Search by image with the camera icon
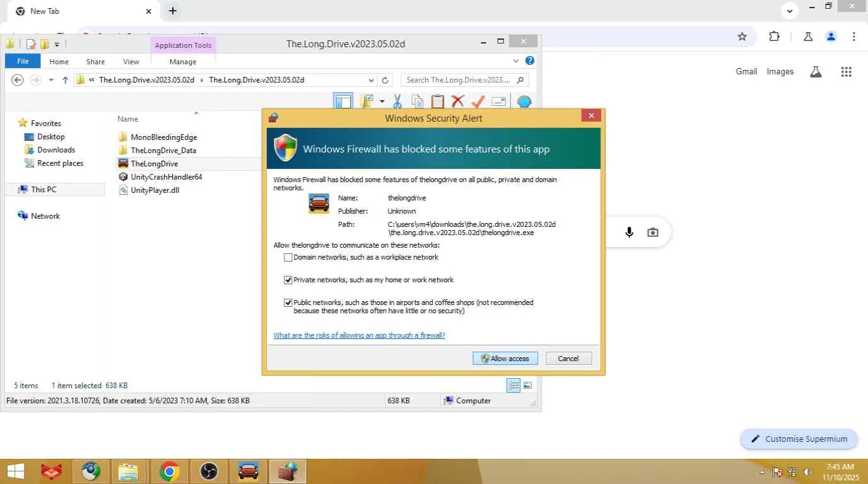Viewport: 868px width, 484px height. pyautogui.click(x=653, y=233)
